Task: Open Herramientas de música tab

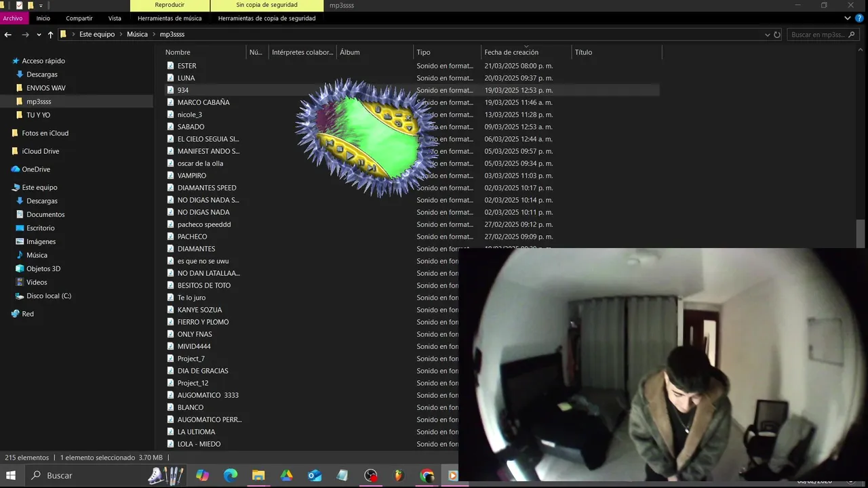Action: (x=170, y=18)
